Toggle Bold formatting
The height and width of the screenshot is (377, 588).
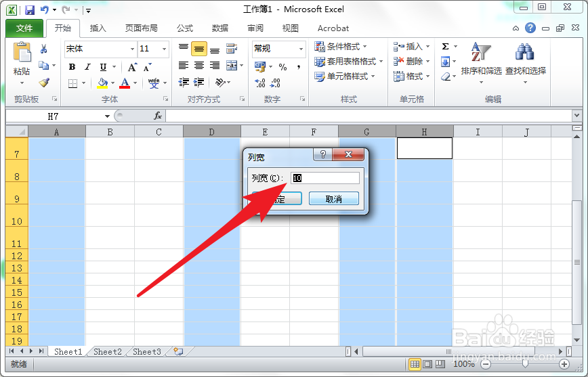pos(72,67)
